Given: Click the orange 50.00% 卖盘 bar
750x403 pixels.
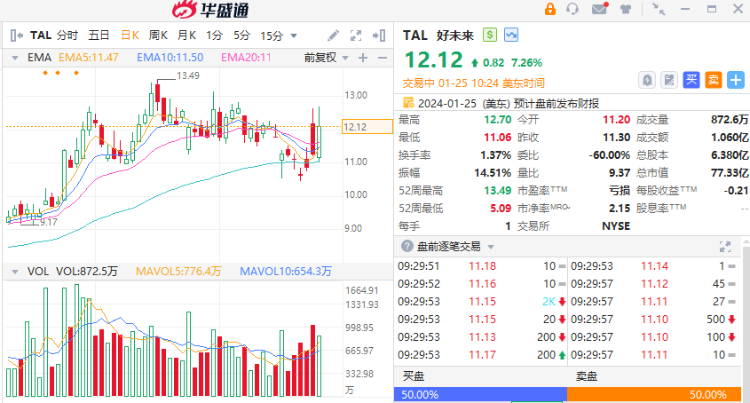Looking at the screenshot, I should tap(654, 394).
